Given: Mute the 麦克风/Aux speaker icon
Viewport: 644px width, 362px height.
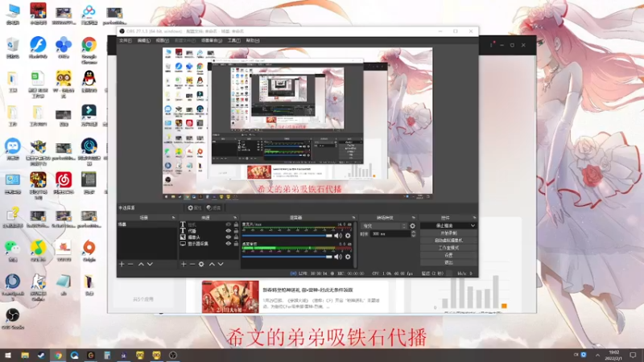Looking at the screenshot, I should pos(337,236).
